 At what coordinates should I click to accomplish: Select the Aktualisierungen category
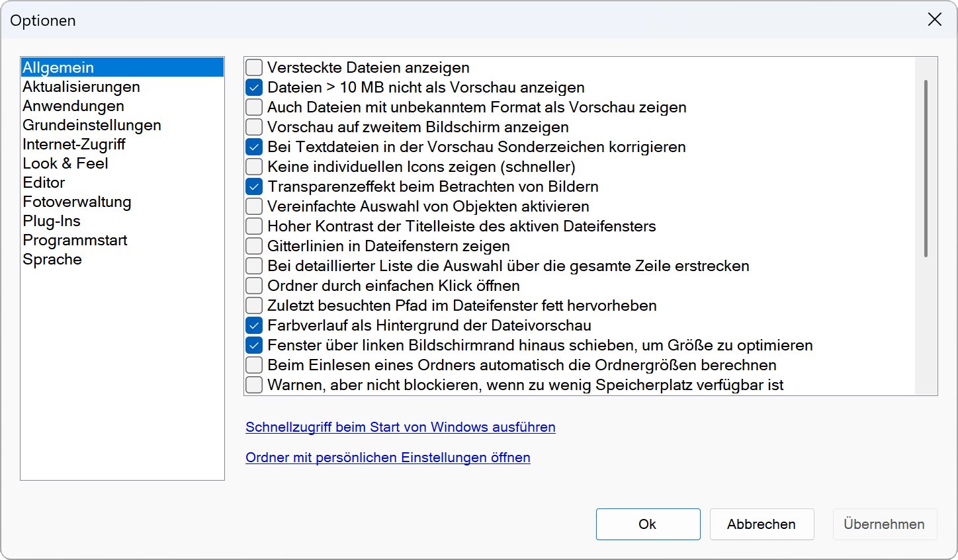click(x=81, y=87)
